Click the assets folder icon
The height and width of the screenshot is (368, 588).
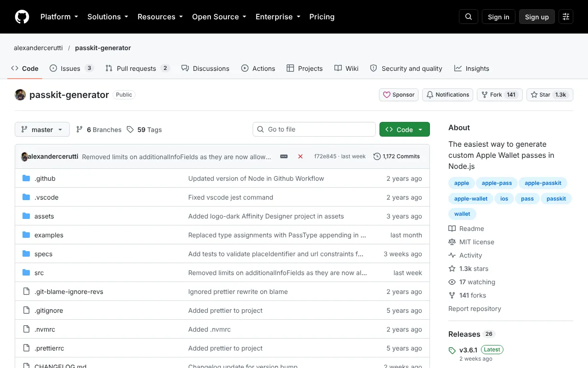(x=26, y=216)
